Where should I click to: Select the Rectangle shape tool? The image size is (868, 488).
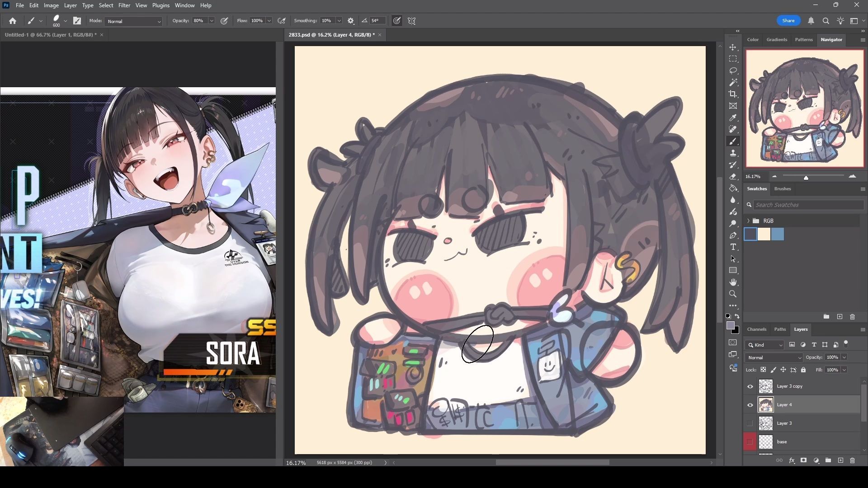733,271
